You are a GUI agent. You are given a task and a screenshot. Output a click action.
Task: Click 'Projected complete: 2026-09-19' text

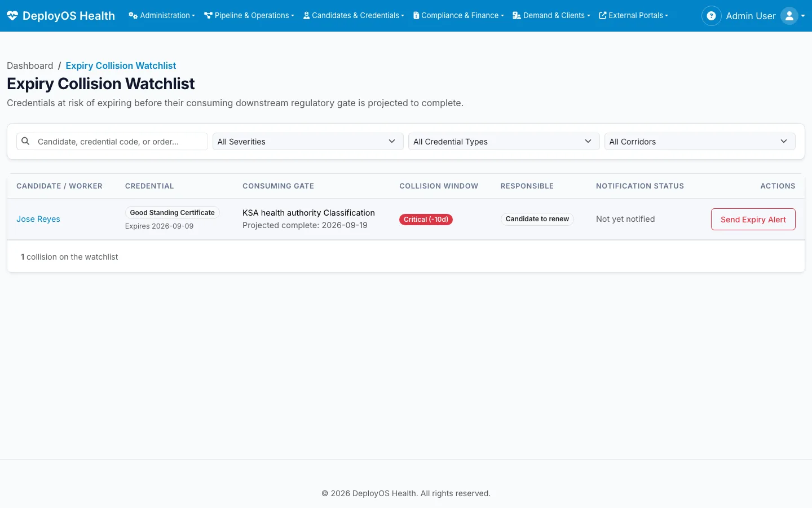pos(305,225)
